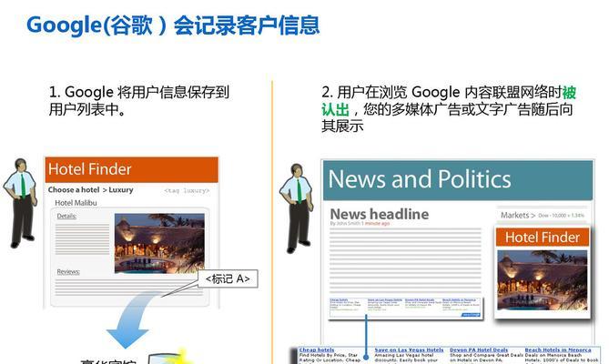The width and height of the screenshot is (609, 364).
Task: Open the "Save on Las Vegas Hotels" ad link
Action: pyautogui.click(x=409, y=349)
